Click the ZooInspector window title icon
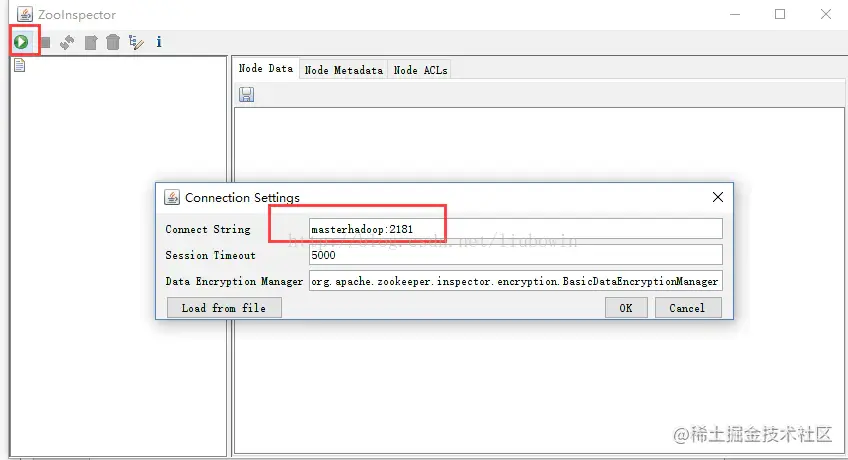Image resolution: width=848 pixels, height=460 pixels. tap(25, 14)
